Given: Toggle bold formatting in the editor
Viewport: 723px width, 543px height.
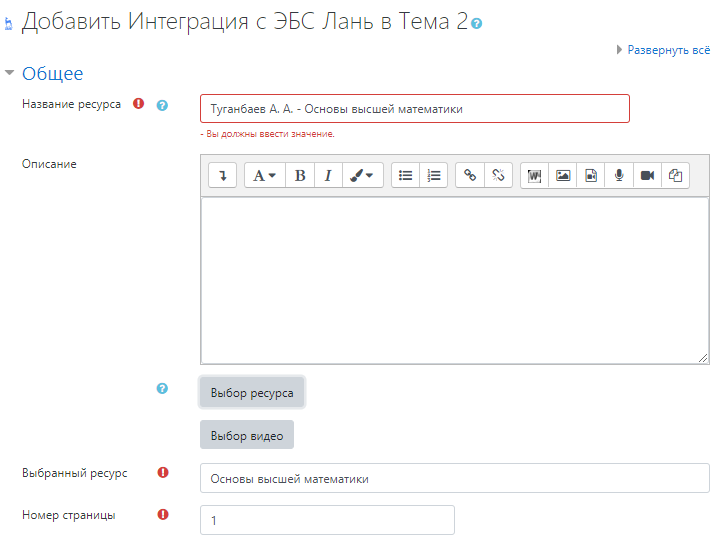Looking at the screenshot, I should [300, 175].
